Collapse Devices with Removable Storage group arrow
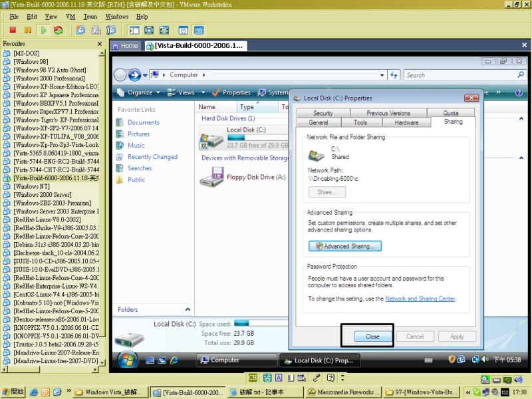Image resolution: width=532 pixels, height=399 pixels. coord(521,158)
